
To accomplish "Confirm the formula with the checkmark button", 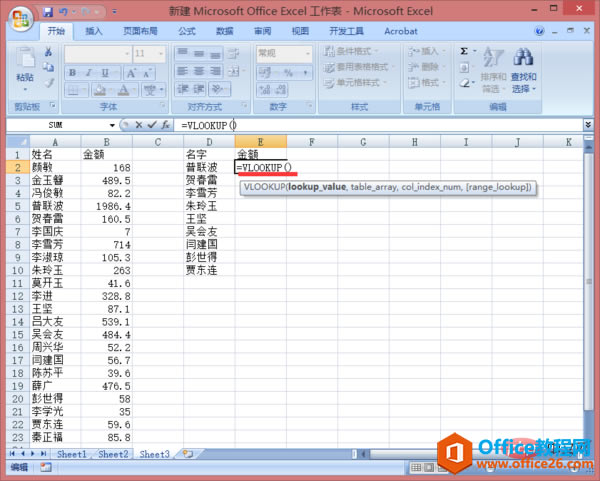I will tap(152, 125).
